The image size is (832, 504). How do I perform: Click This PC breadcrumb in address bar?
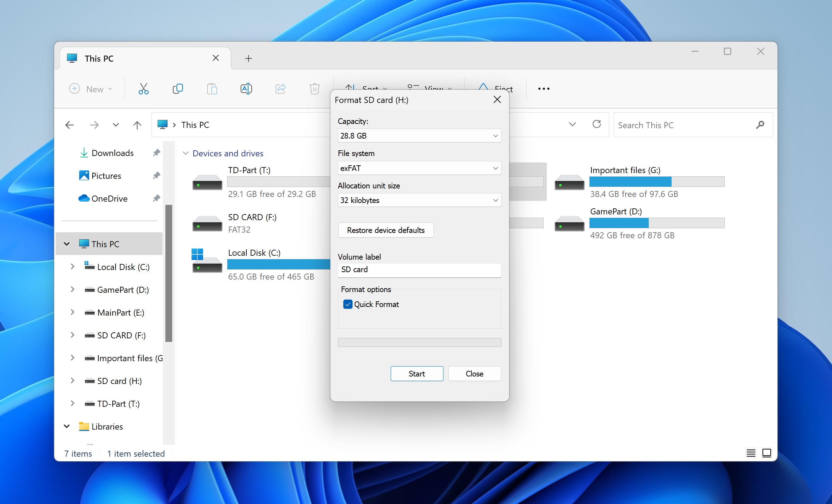(195, 125)
